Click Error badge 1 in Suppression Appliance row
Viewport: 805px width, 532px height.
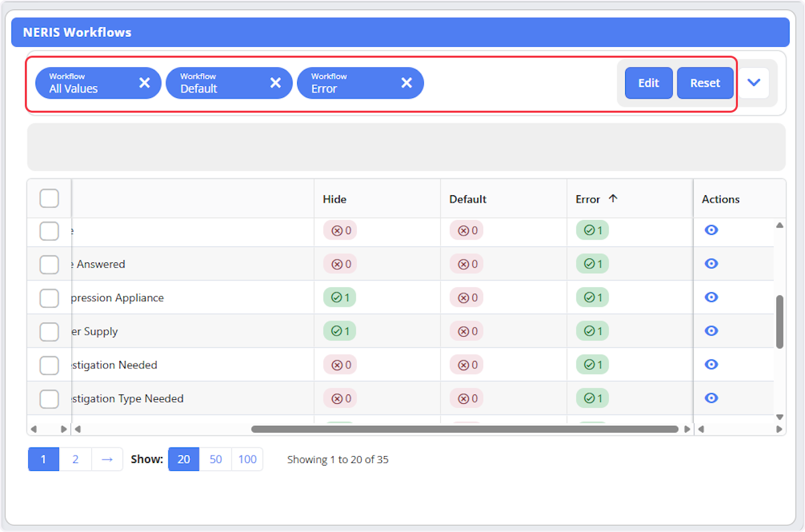592,297
